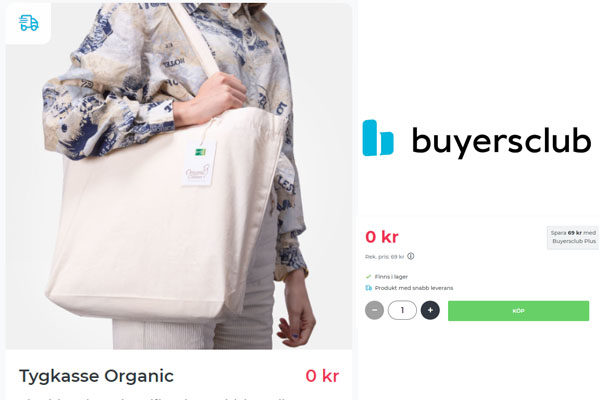The width and height of the screenshot is (600, 400).
Task: Click the hang tag on the tote bag
Action: click(x=199, y=164)
